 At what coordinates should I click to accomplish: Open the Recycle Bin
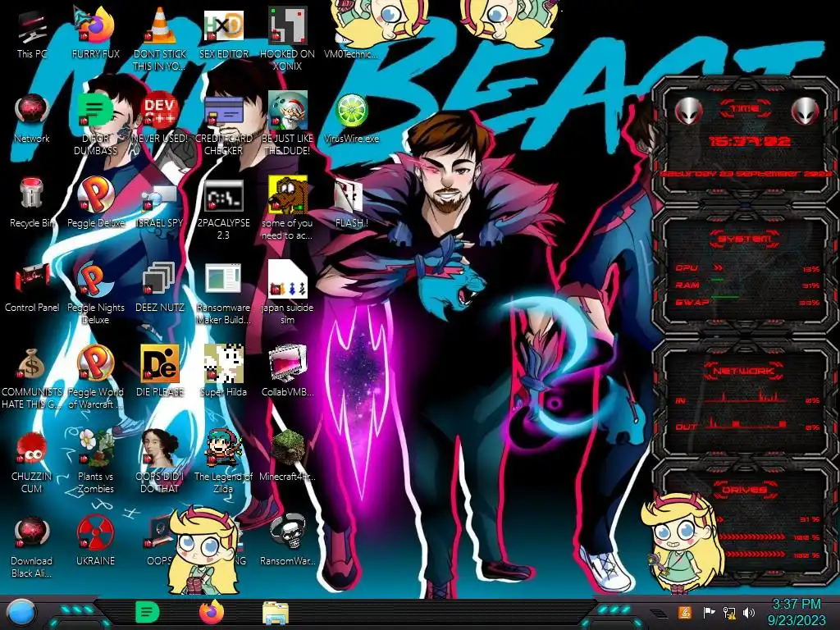click(x=32, y=203)
